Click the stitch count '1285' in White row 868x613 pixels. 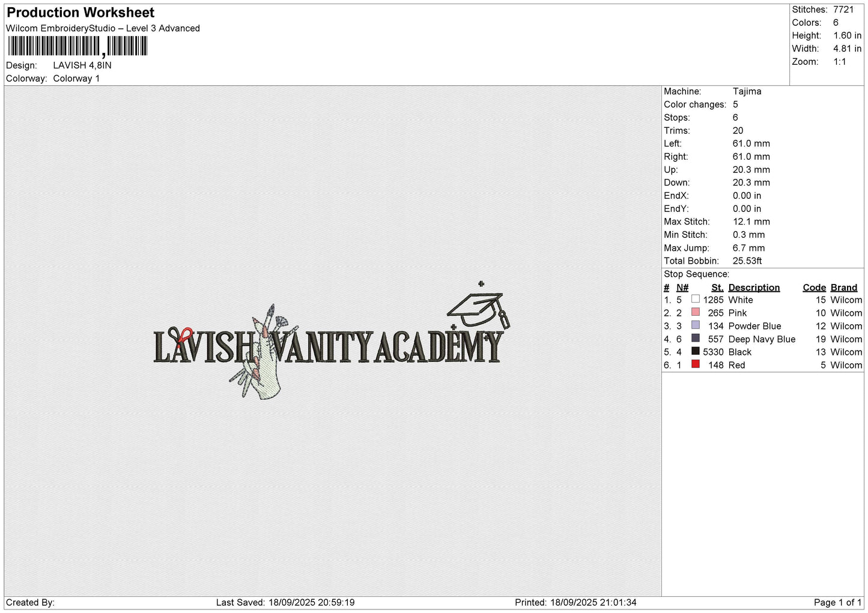click(x=713, y=300)
